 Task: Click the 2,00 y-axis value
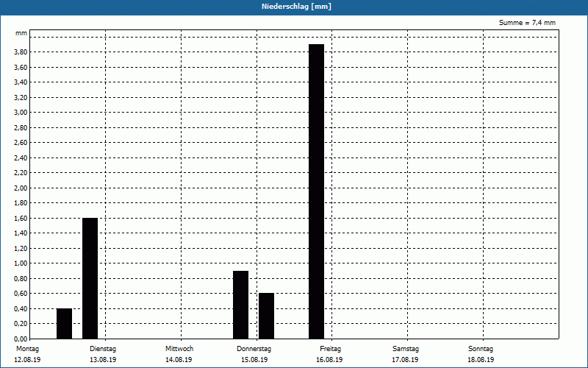21,188
